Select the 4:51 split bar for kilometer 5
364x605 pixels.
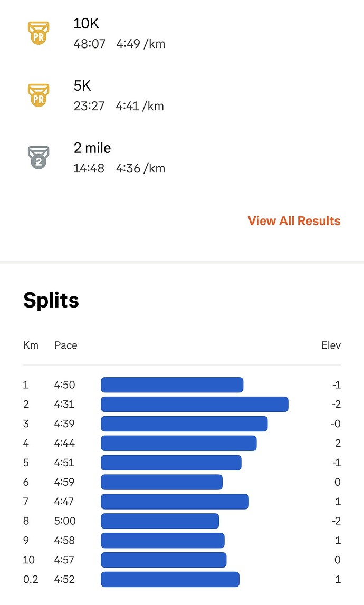[x=171, y=463]
